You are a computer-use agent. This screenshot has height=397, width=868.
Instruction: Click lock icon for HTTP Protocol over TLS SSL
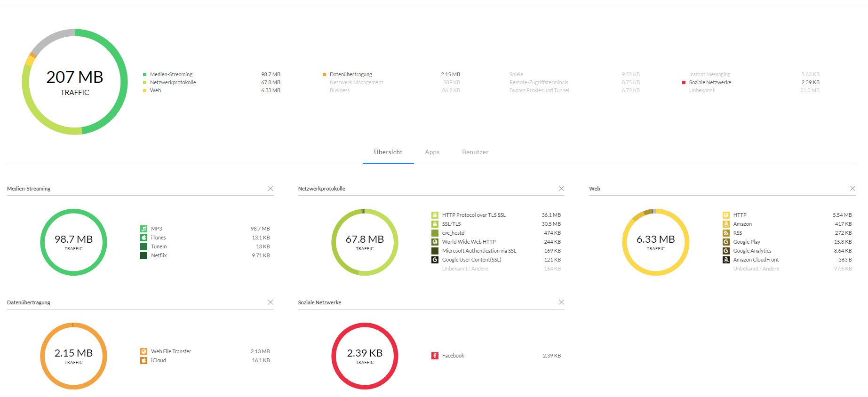(x=435, y=215)
